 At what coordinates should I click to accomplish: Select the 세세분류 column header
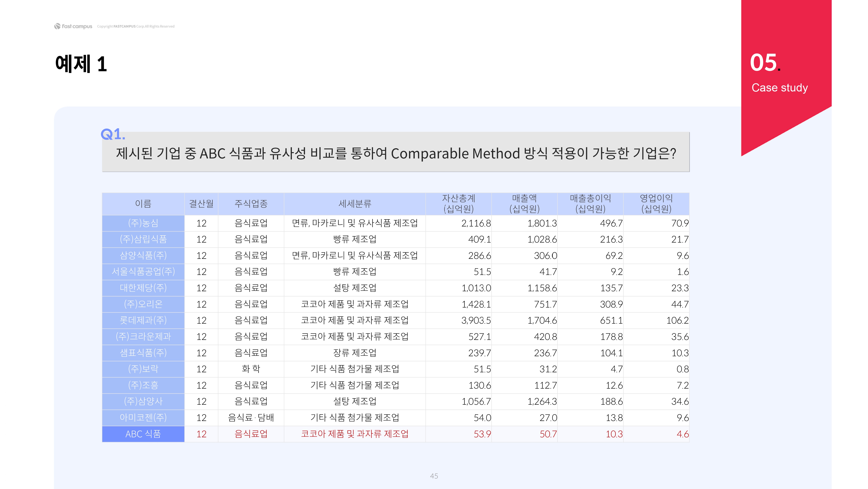tap(355, 204)
